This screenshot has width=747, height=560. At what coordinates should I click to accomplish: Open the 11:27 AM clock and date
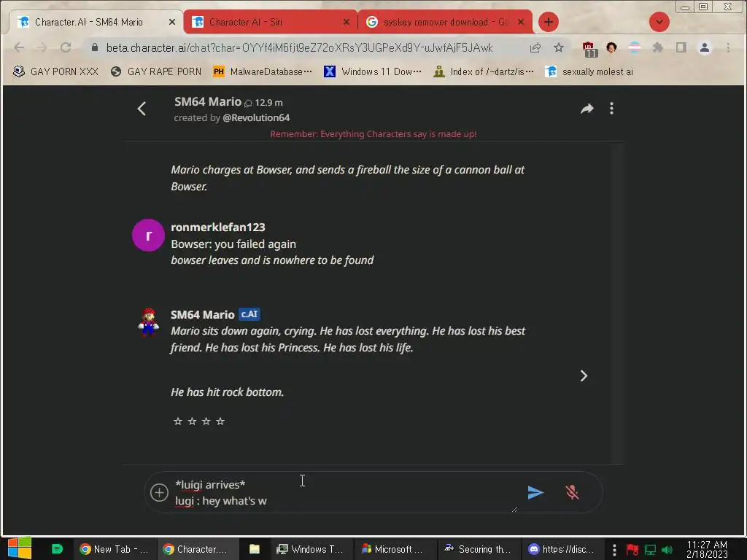(x=707, y=549)
